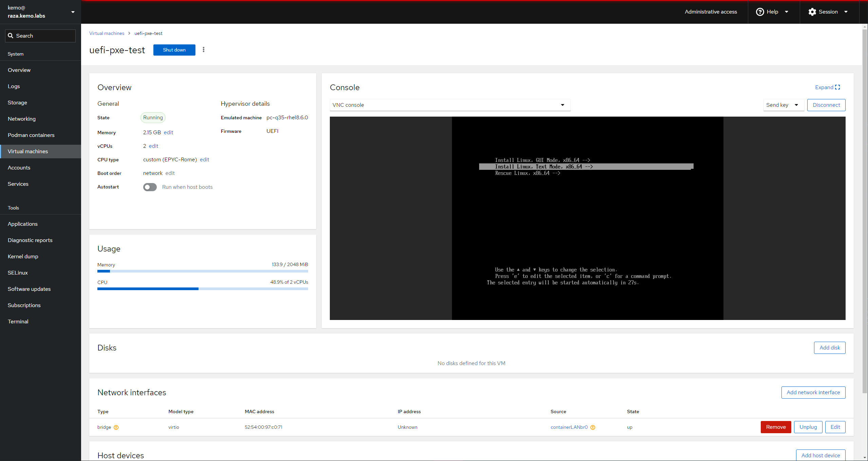Click the kebab menu next to Shut down

tap(204, 50)
